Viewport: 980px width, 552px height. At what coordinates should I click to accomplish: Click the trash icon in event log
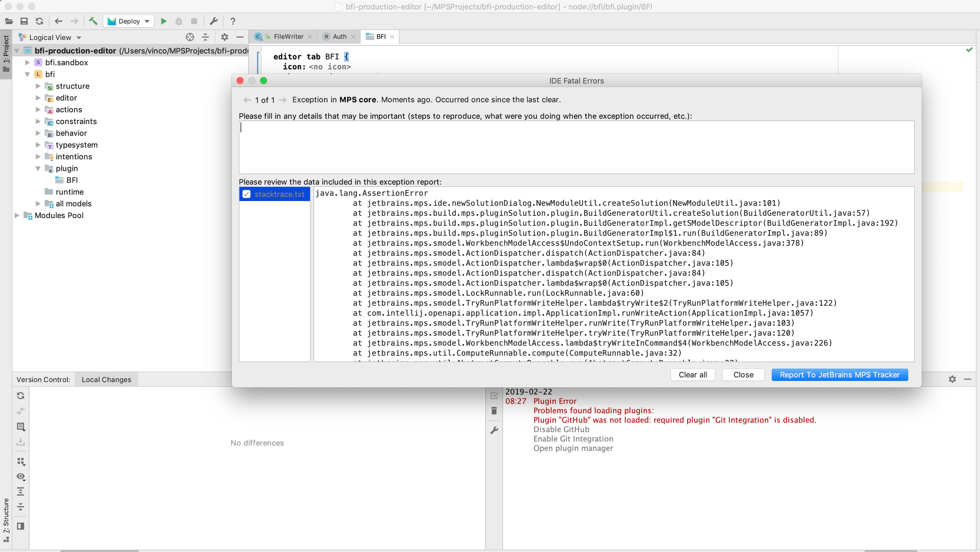494,411
